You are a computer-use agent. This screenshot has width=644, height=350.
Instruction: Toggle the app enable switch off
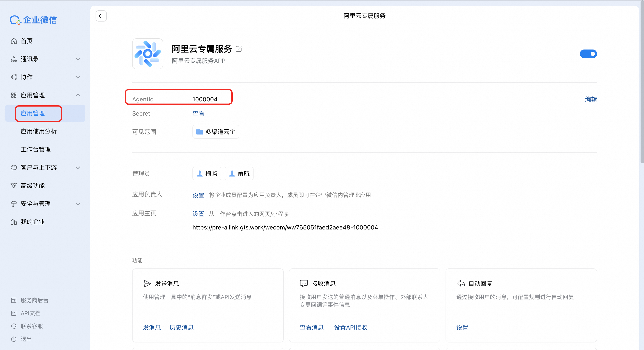click(x=588, y=54)
